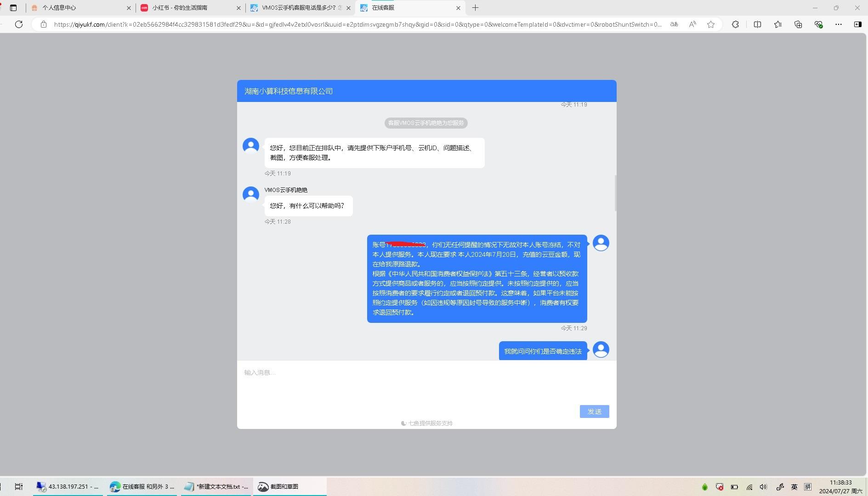This screenshot has height=496, width=868.
Task: Open the 截图和草图 taskbar item
Action: coord(290,487)
